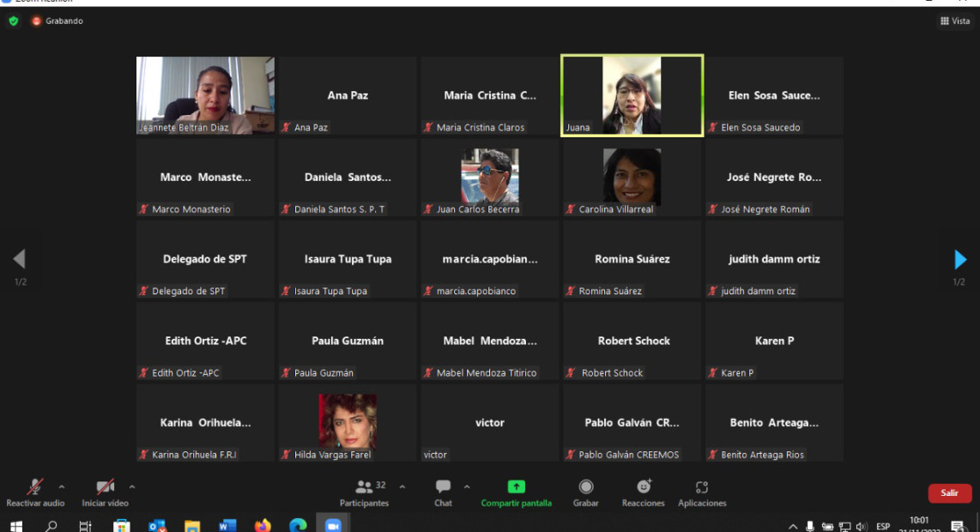Open the Aplicaciones panel
This screenshot has height=532, width=980.
[702, 487]
